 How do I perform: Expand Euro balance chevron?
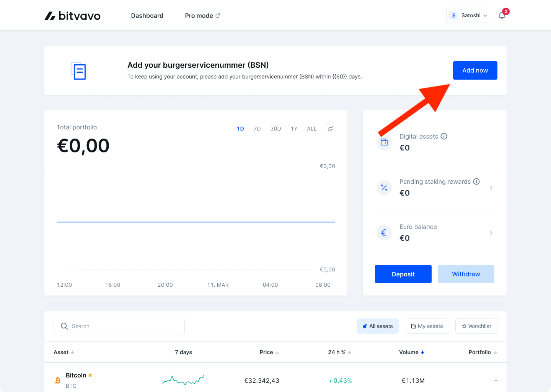tap(491, 233)
